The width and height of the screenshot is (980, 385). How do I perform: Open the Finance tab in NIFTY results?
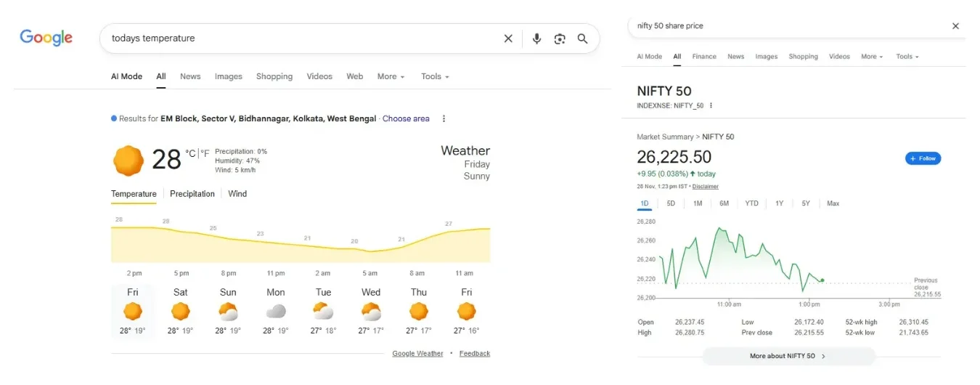click(x=704, y=57)
